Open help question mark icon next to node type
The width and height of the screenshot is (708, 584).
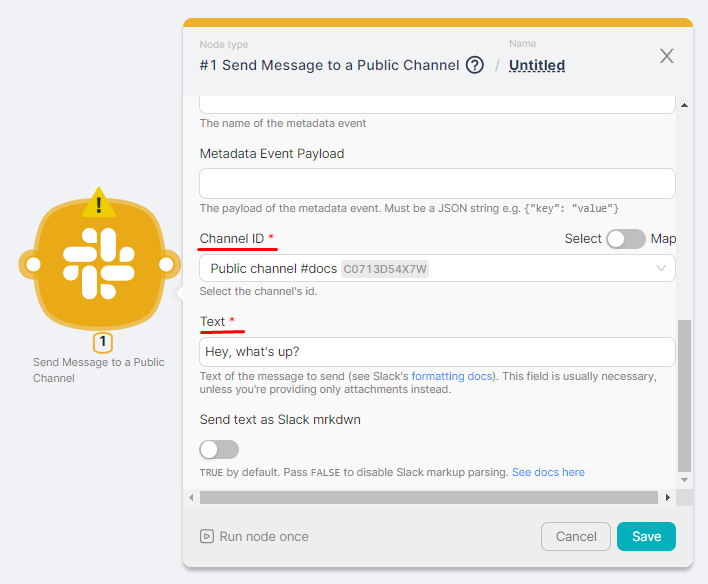pyautogui.click(x=475, y=65)
